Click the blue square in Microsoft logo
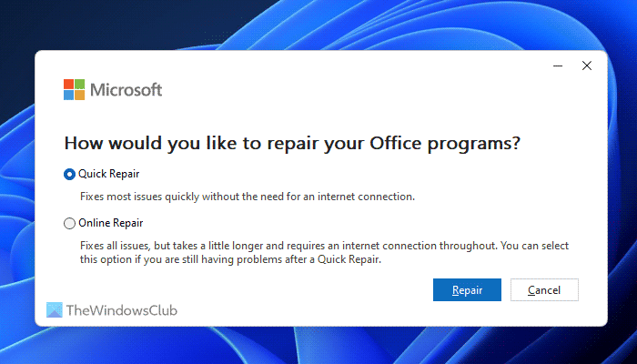637x364 pixels. pos(68,95)
